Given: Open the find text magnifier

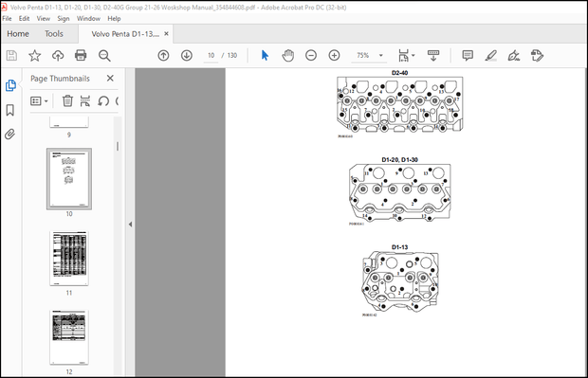Looking at the screenshot, I should [x=104, y=56].
